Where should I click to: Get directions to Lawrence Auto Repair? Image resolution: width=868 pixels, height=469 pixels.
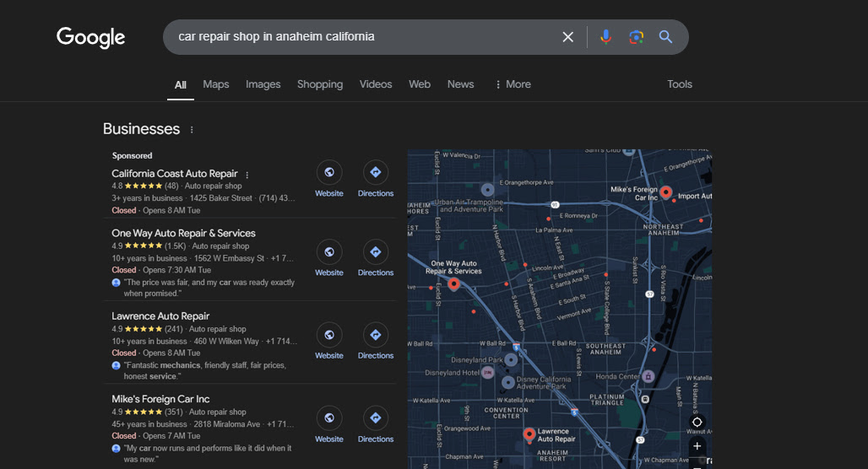coord(376,335)
